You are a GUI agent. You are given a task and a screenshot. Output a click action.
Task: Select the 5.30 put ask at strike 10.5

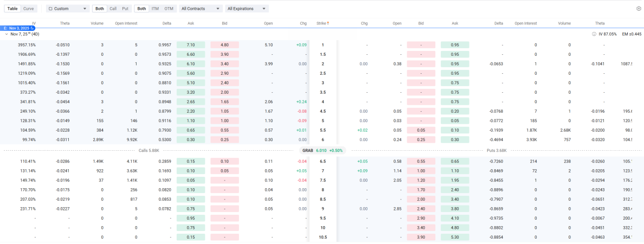455,237
